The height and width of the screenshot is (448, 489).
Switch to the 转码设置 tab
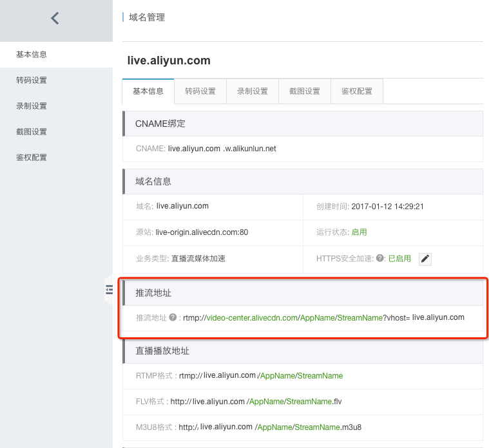click(x=200, y=91)
